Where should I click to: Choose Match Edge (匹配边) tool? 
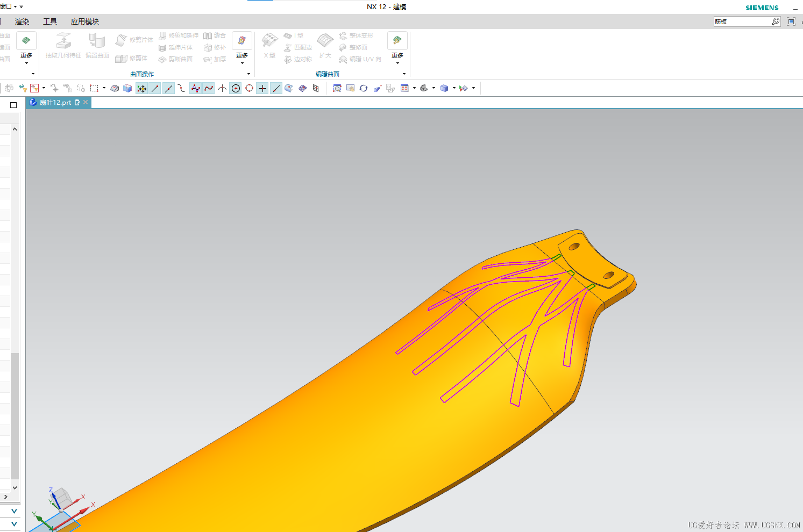coord(298,47)
